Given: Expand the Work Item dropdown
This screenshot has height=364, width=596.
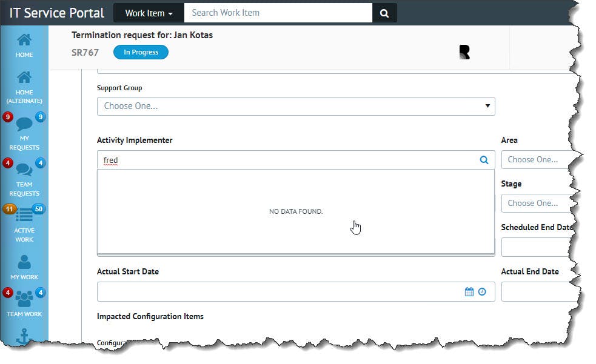Looking at the screenshot, I should pos(149,13).
